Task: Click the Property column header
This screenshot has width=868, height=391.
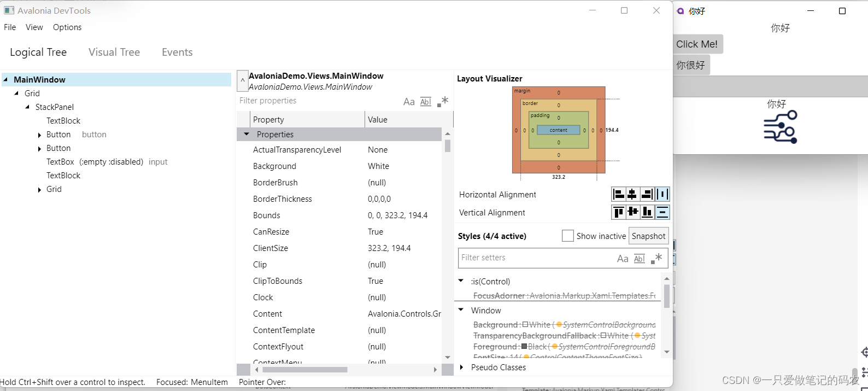Action: [307, 120]
